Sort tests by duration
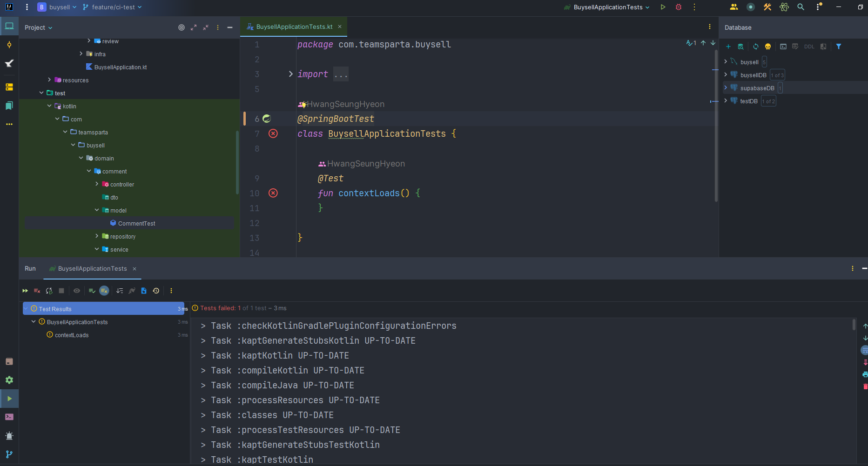The width and height of the screenshot is (868, 466). click(120, 291)
